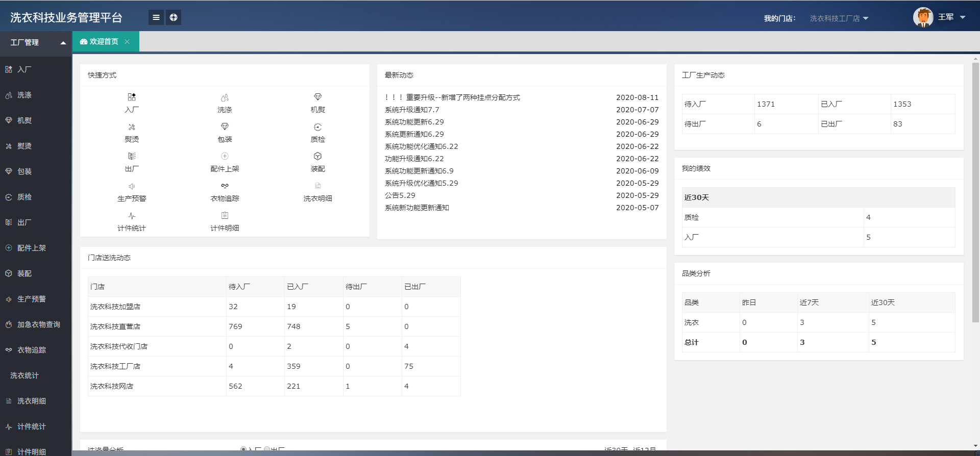The height and width of the screenshot is (456, 980).
Task: Open 装配 in the left sidebar
Action: coord(36,273)
